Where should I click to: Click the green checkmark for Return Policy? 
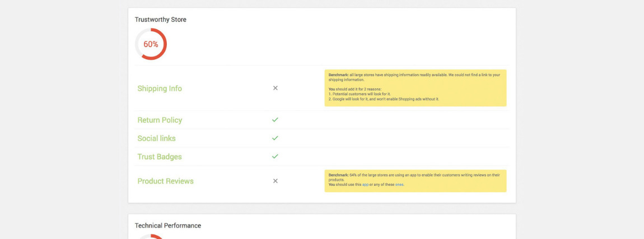275,120
